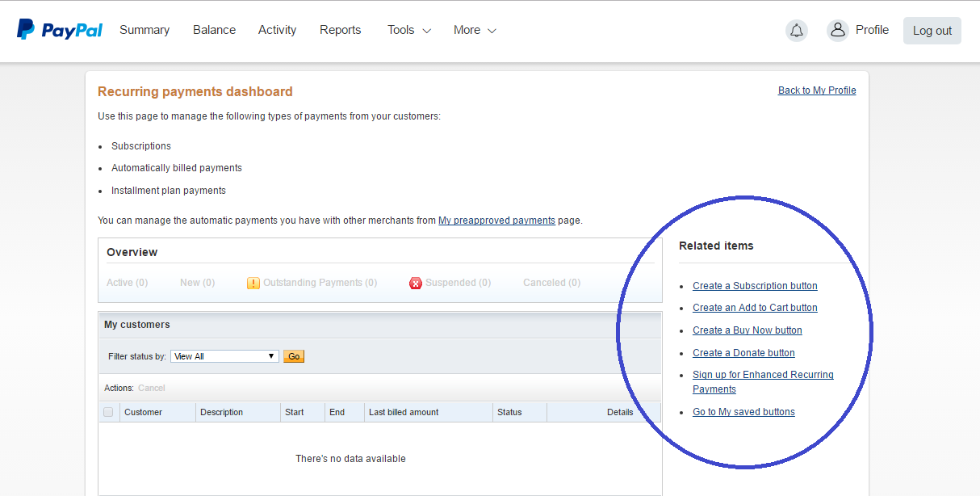Open the Reports page
This screenshot has width=980, height=496.
pyautogui.click(x=341, y=30)
